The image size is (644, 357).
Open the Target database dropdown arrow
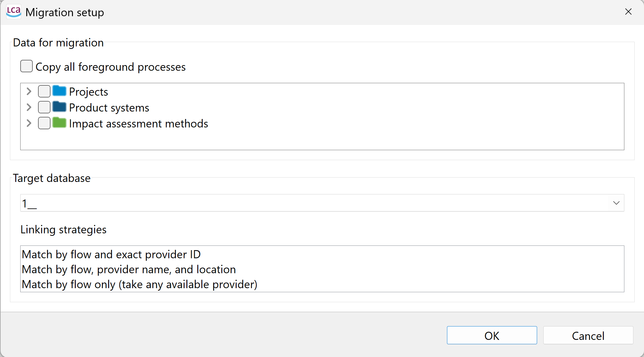[616, 203]
